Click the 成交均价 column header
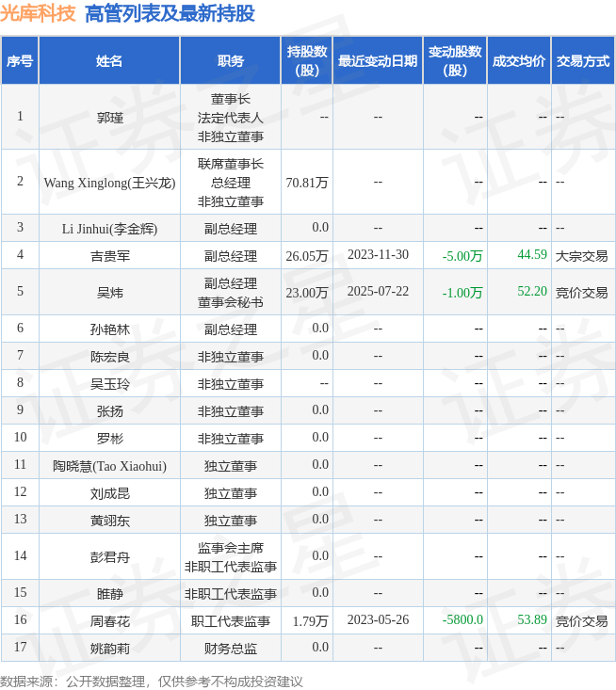The image size is (616, 690). [519, 61]
